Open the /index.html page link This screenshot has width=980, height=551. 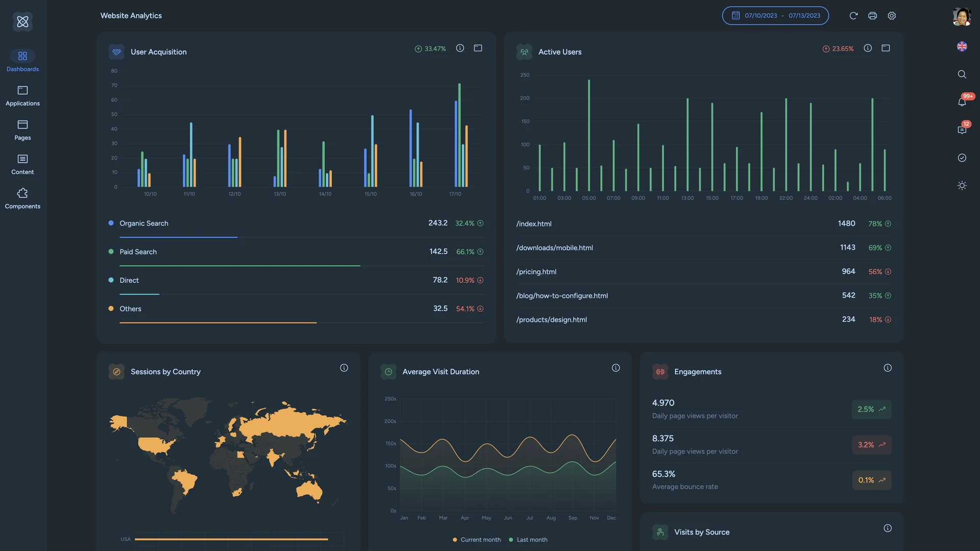click(x=534, y=224)
